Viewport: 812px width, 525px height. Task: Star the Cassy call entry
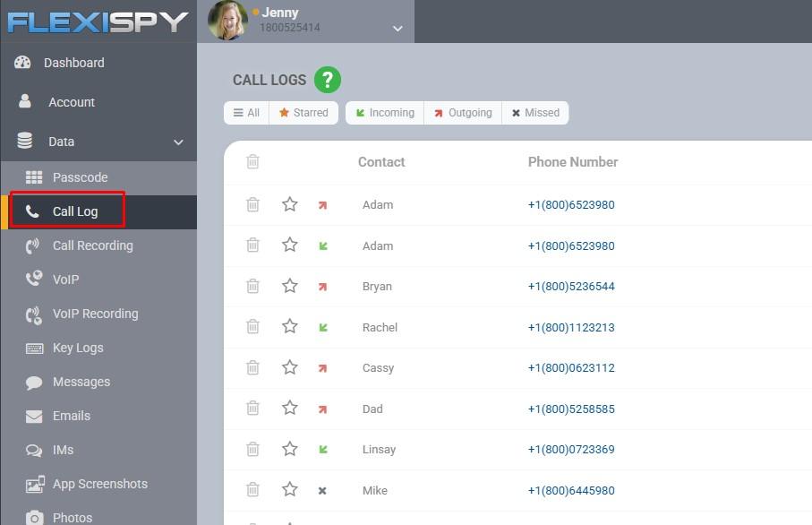coord(290,367)
